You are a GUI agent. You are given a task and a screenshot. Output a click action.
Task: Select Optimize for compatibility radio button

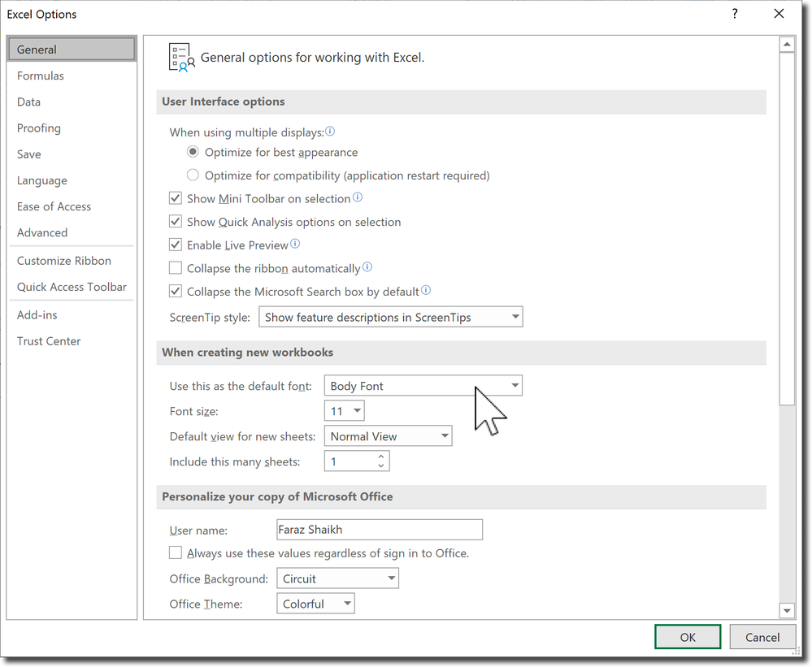pos(193,175)
